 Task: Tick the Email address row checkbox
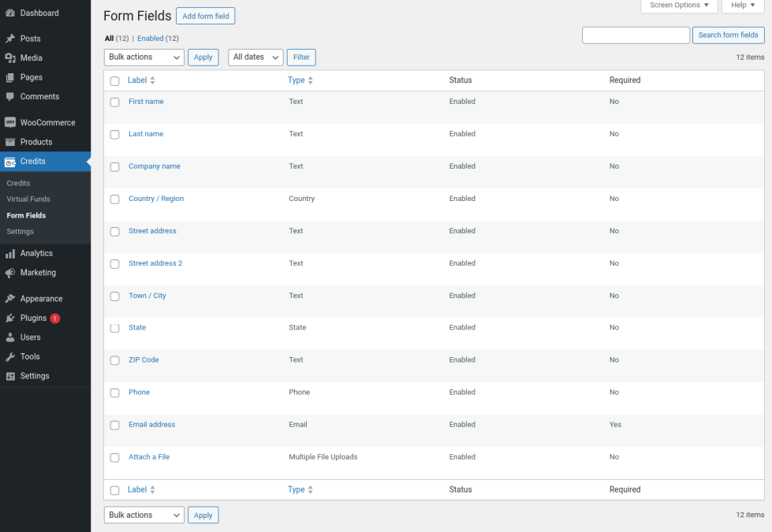(x=115, y=426)
